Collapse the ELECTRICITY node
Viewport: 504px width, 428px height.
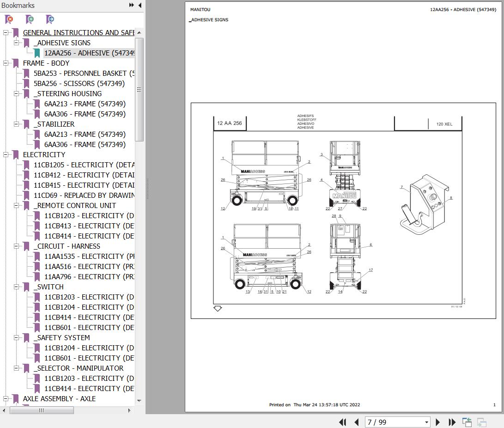click(x=6, y=155)
